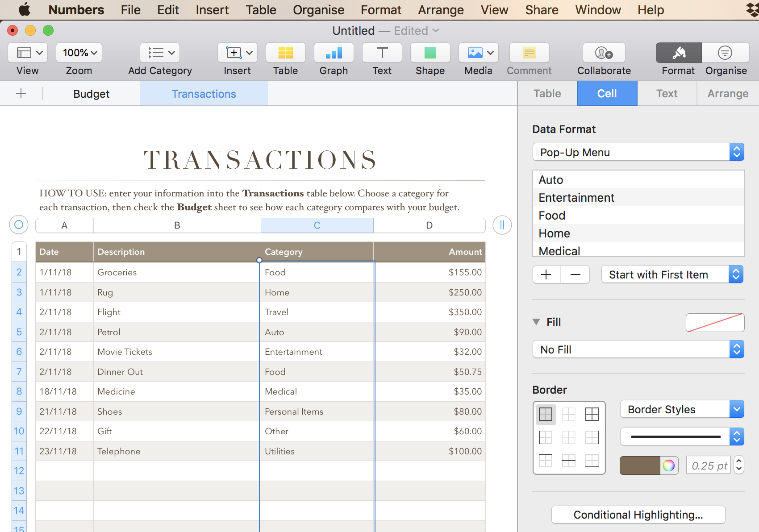Click the Conditional Highlighting button
Viewport: 759px width, 532px height.
[638, 515]
